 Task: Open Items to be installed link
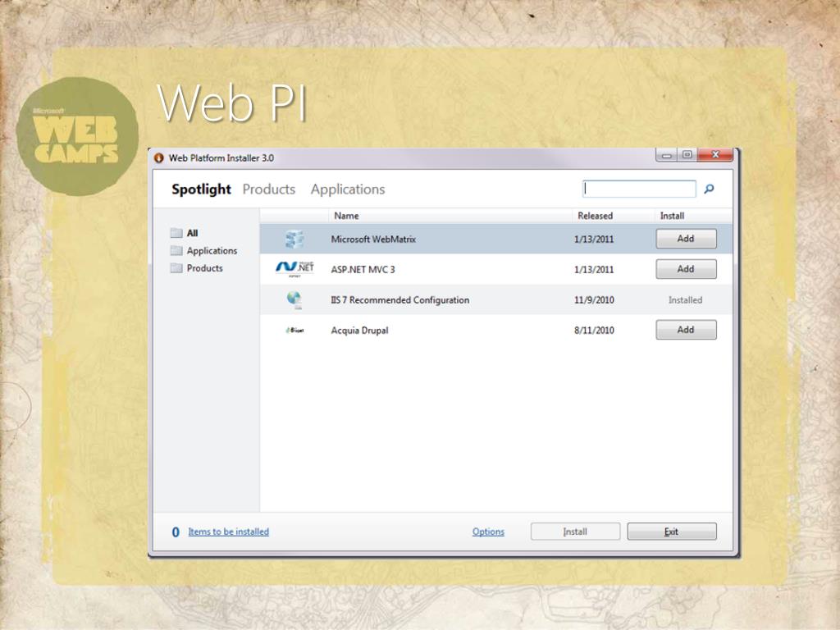point(228,532)
